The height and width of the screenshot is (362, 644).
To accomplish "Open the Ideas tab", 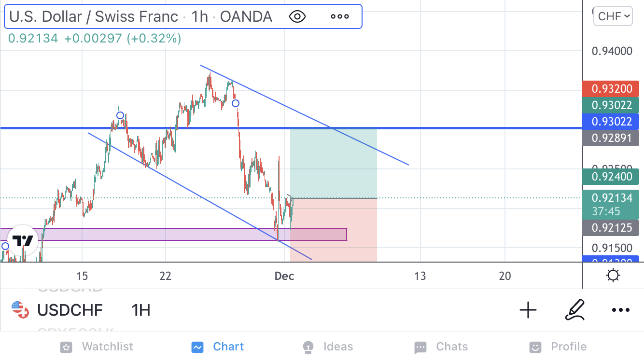I will point(327,347).
